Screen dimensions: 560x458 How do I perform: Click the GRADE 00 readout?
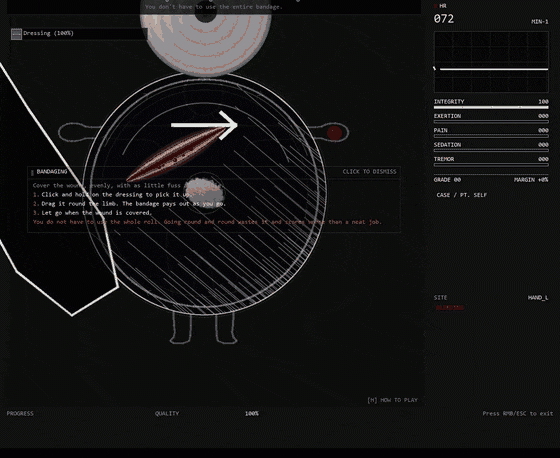447,180
